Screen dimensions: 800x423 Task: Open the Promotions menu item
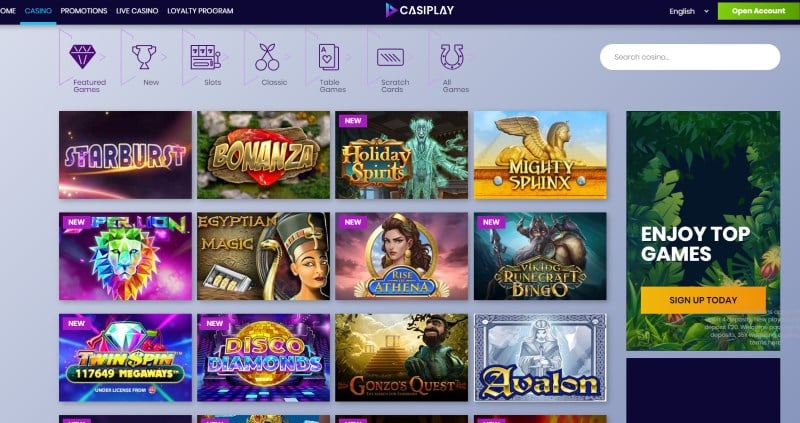pos(84,11)
